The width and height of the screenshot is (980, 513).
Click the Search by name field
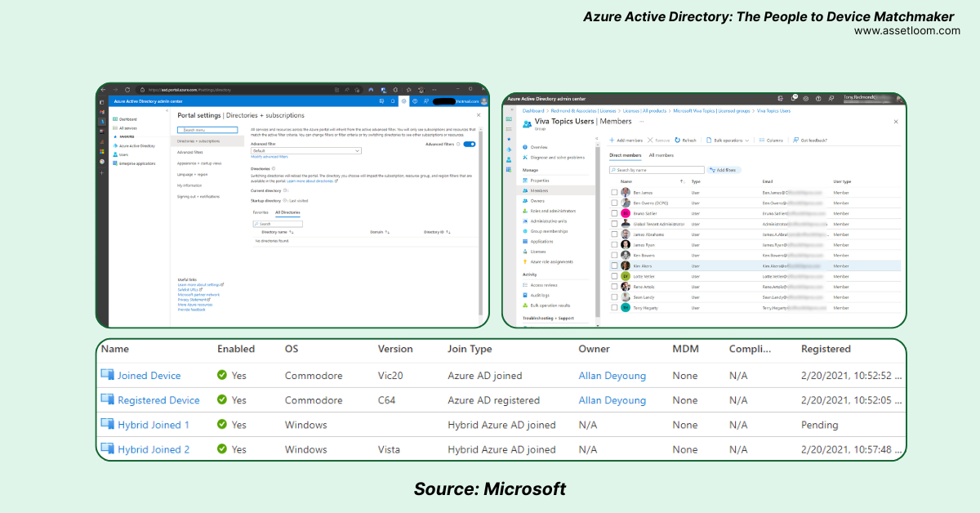[x=656, y=170]
